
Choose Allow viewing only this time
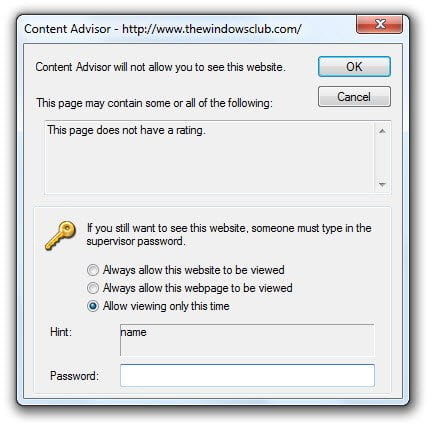pyautogui.click(x=93, y=306)
